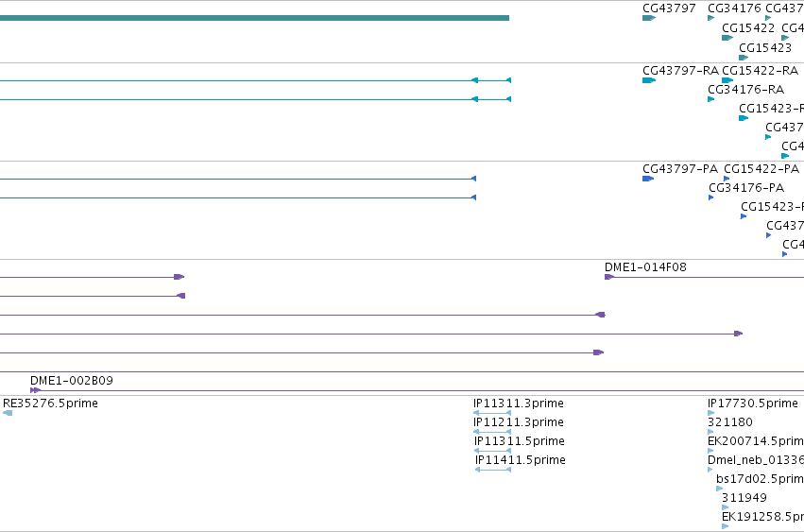
Task: Click the arrow glyph under RE35276.5prime
Action: click(x=8, y=413)
